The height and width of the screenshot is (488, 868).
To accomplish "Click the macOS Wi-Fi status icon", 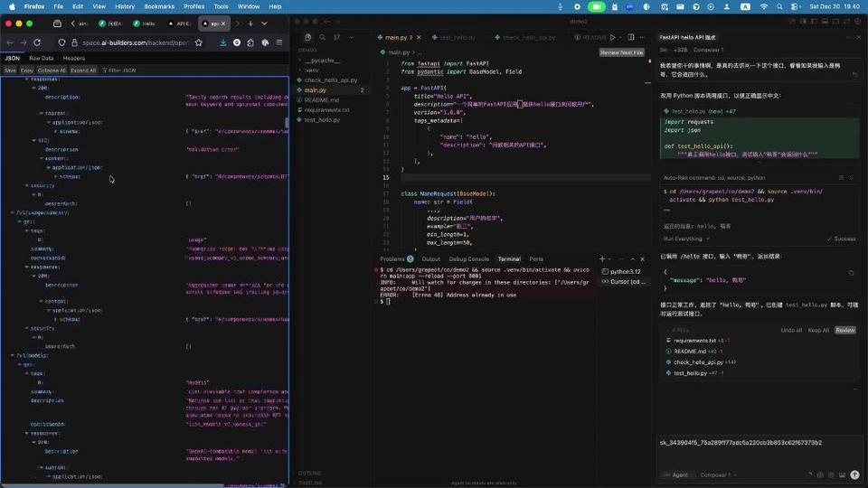I will [x=764, y=6].
